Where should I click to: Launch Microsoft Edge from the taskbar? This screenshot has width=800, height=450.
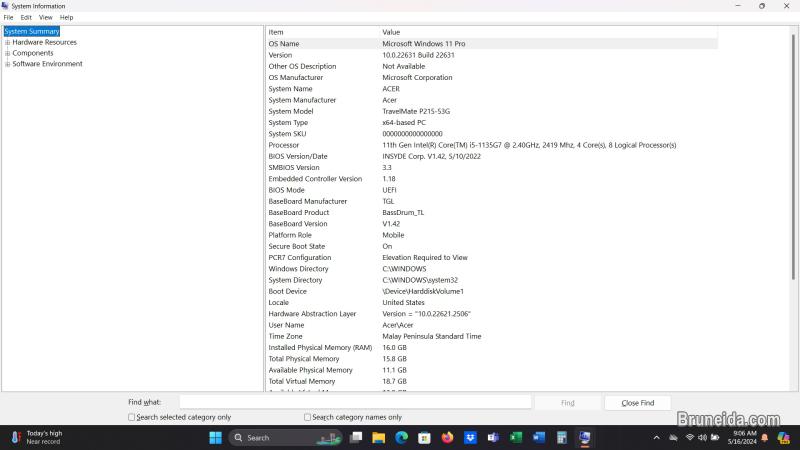[x=402, y=437]
